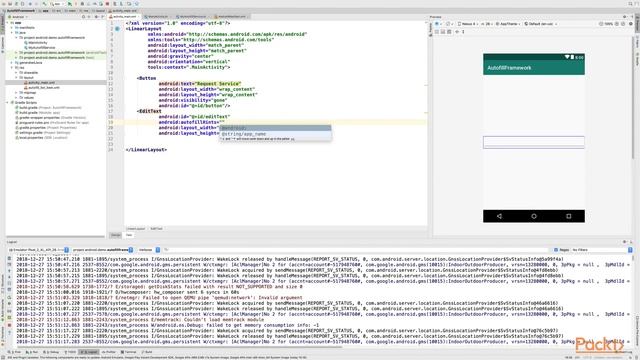Click the Recents button in phone preview
This screenshot has height=360, width=640.
point(569,216)
